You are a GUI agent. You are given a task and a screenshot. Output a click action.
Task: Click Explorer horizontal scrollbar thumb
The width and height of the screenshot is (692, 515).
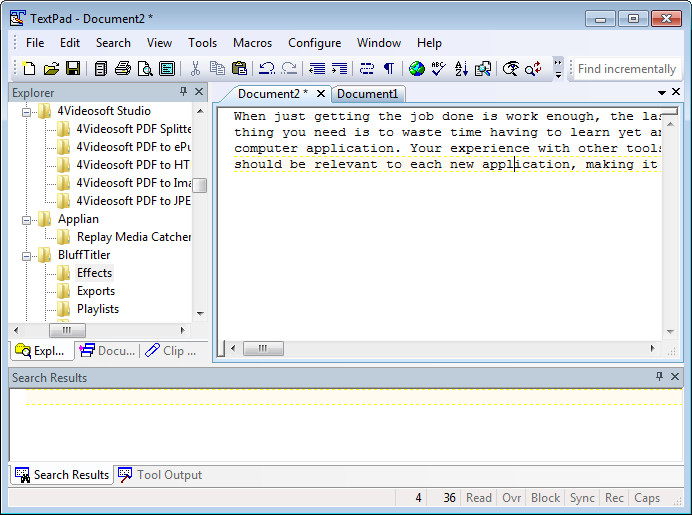[x=67, y=330]
